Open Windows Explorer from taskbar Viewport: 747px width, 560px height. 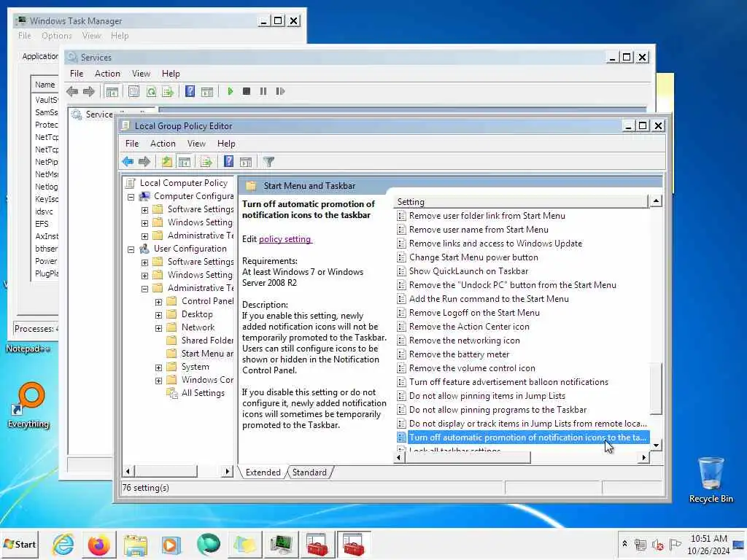[136, 544]
